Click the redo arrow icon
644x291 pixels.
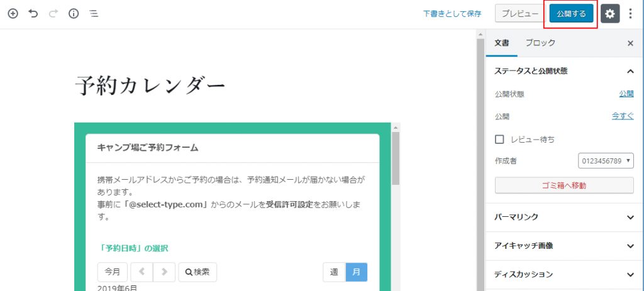[53, 13]
